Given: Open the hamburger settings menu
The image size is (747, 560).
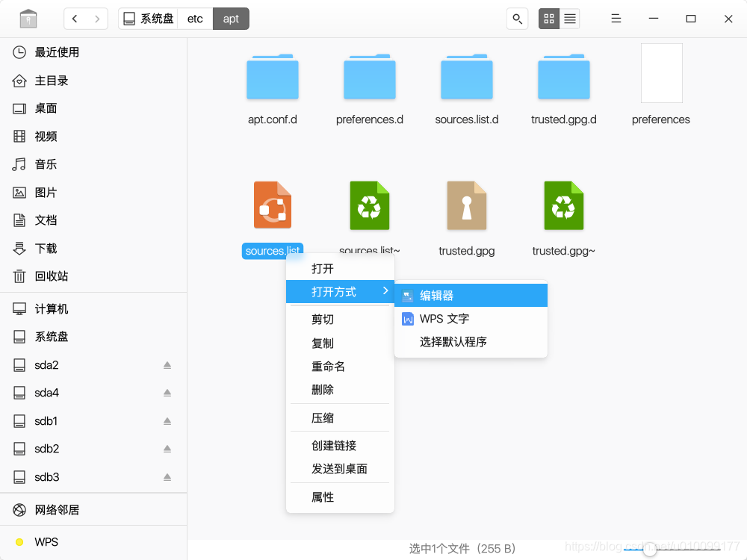Looking at the screenshot, I should click(616, 18).
